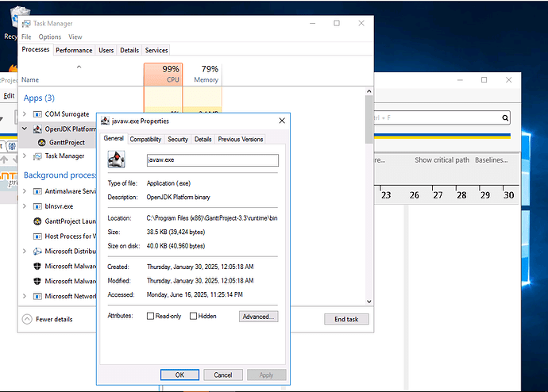This screenshot has height=392, width=548.
Task: Switch to the Performance tab
Action: tap(73, 50)
